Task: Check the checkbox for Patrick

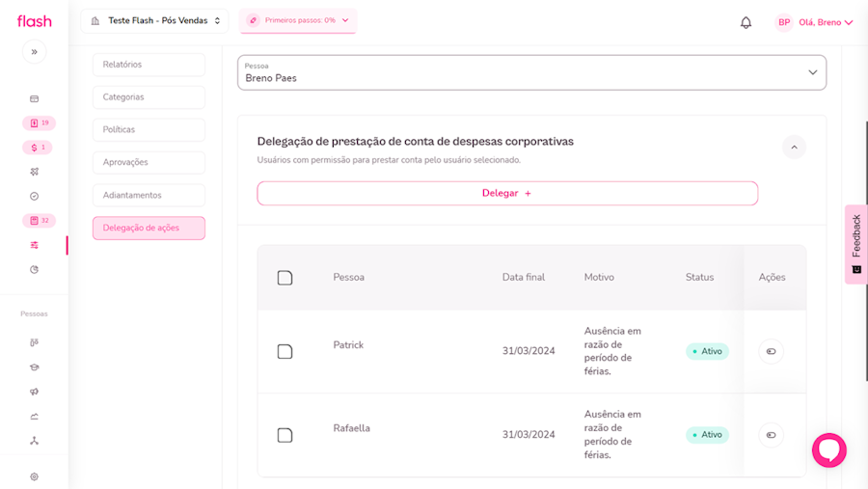Action: coord(285,351)
